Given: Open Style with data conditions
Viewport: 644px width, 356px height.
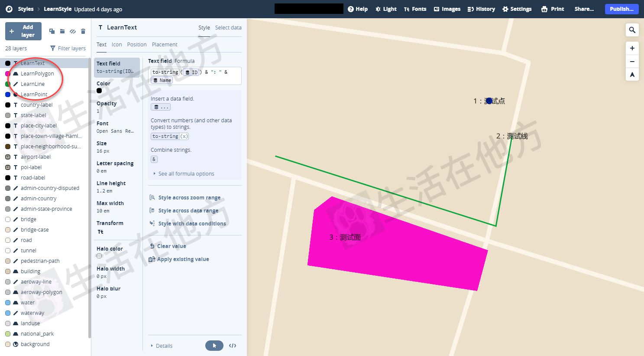Looking at the screenshot, I should (192, 223).
